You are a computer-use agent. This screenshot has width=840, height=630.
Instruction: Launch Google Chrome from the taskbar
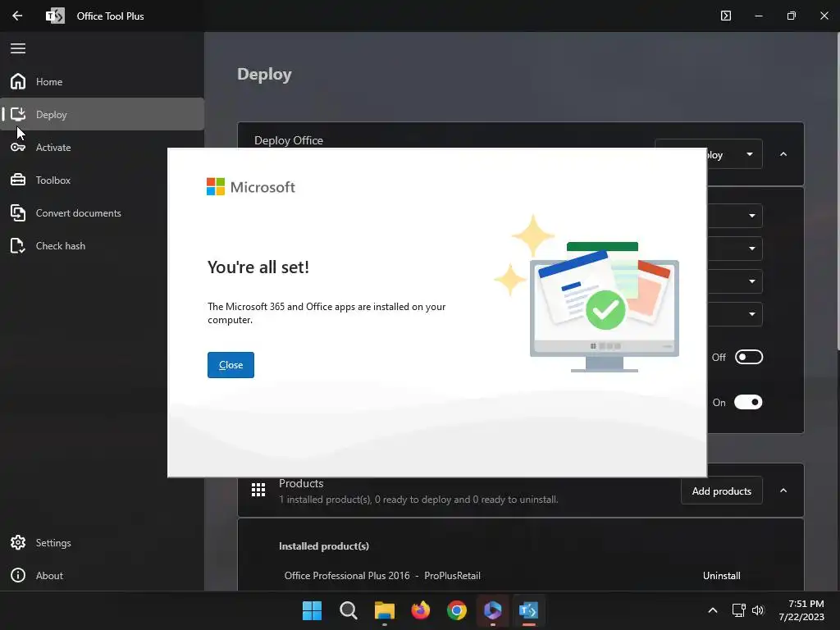pyautogui.click(x=456, y=610)
